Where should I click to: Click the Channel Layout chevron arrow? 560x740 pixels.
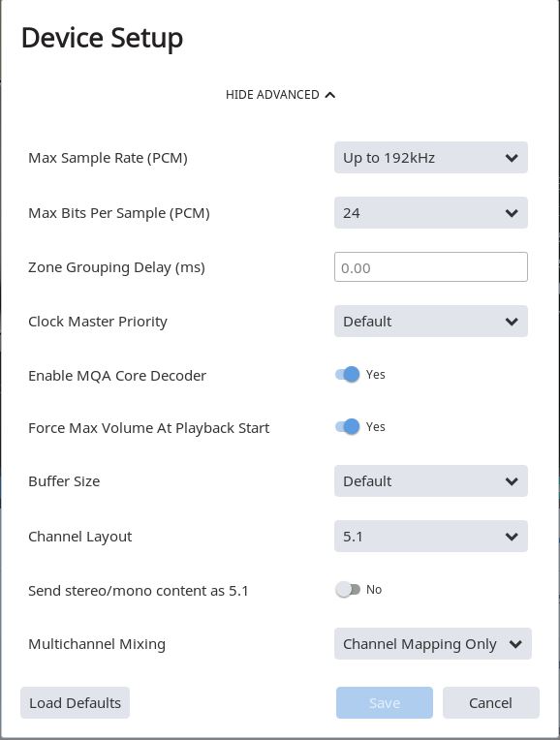(x=512, y=537)
